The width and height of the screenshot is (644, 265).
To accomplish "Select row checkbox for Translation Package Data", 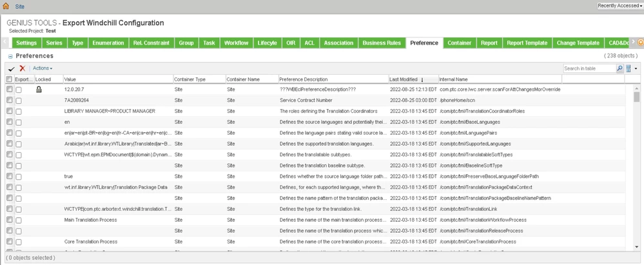I will (10, 188).
